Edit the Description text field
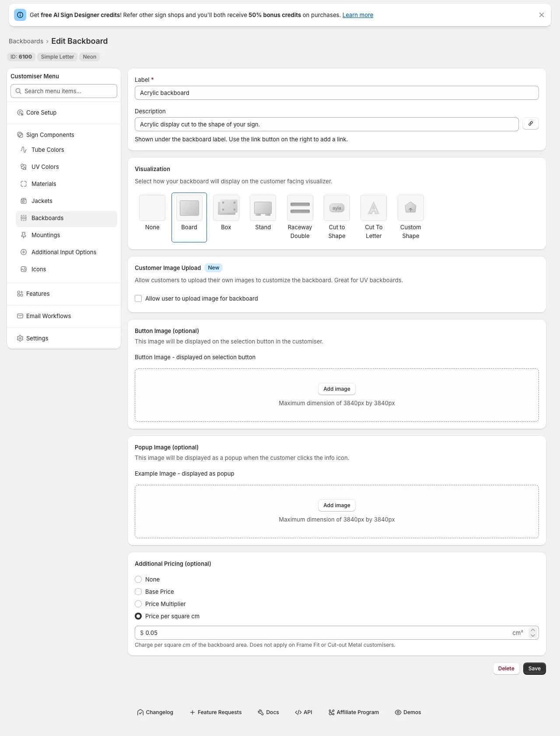This screenshot has width=560, height=736. 326,124
